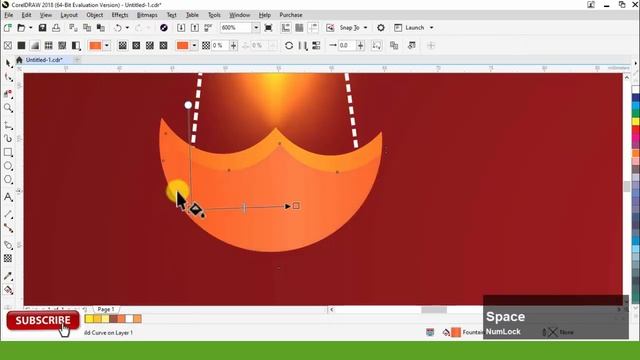Open Options gear icon
Image resolution: width=640 pixels, height=360 pixels.
pos(381,28)
